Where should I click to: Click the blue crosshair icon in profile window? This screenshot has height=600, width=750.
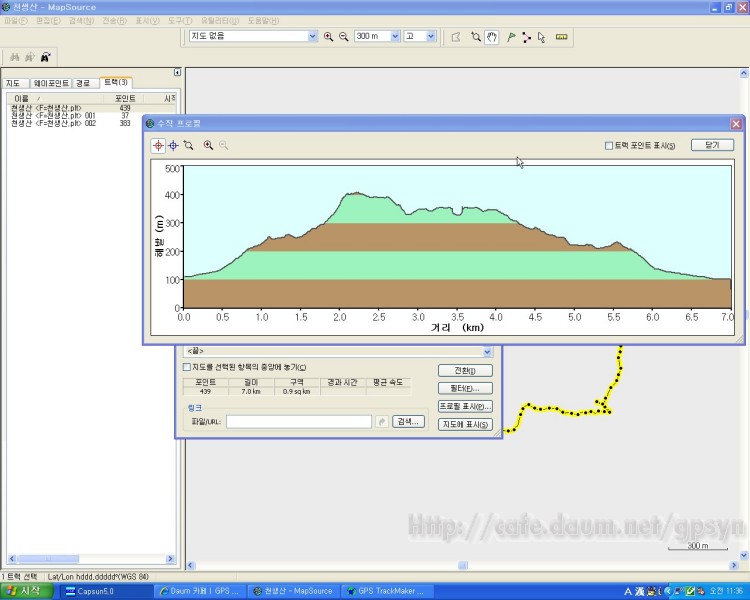point(173,145)
